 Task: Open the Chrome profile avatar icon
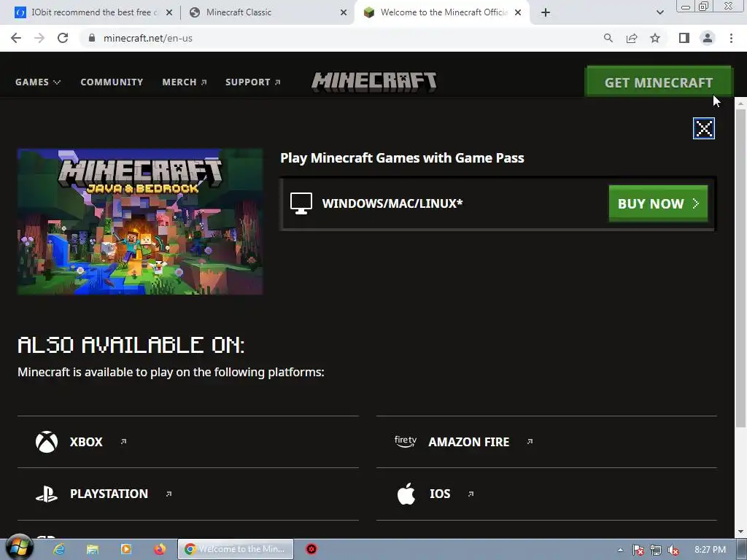pos(708,38)
